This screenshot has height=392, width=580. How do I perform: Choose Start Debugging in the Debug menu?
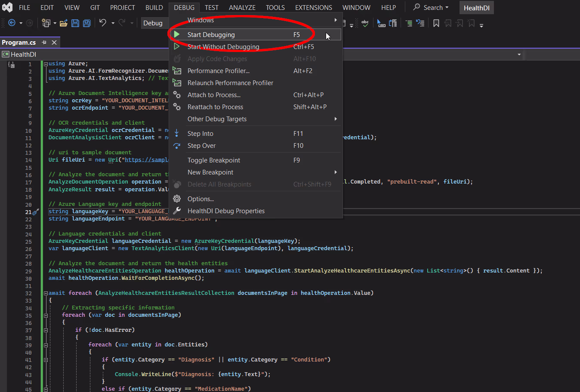click(x=256, y=35)
